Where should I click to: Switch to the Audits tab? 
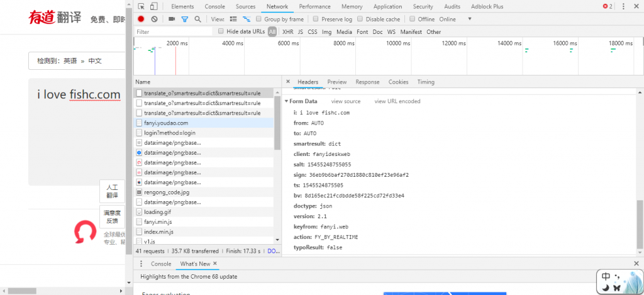[452, 6]
